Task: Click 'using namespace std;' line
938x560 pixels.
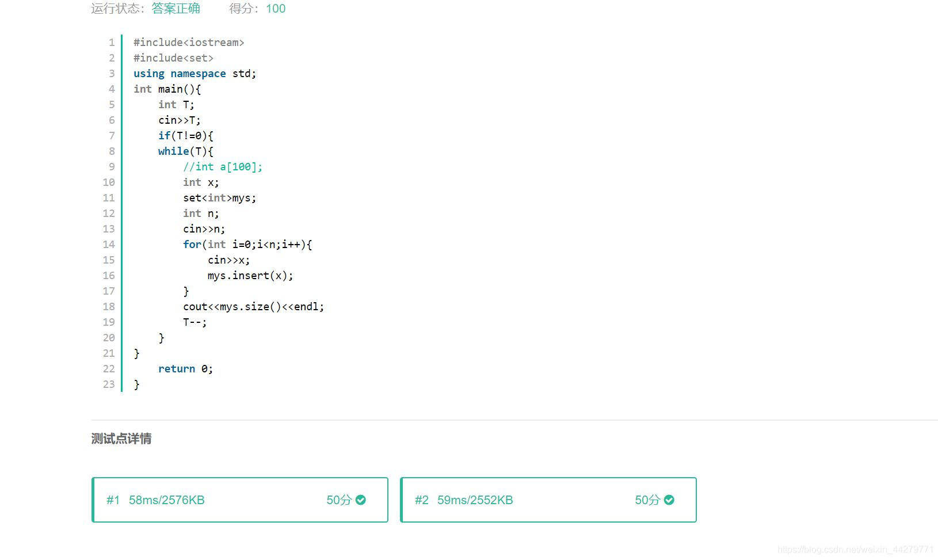Action: (x=195, y=74)
